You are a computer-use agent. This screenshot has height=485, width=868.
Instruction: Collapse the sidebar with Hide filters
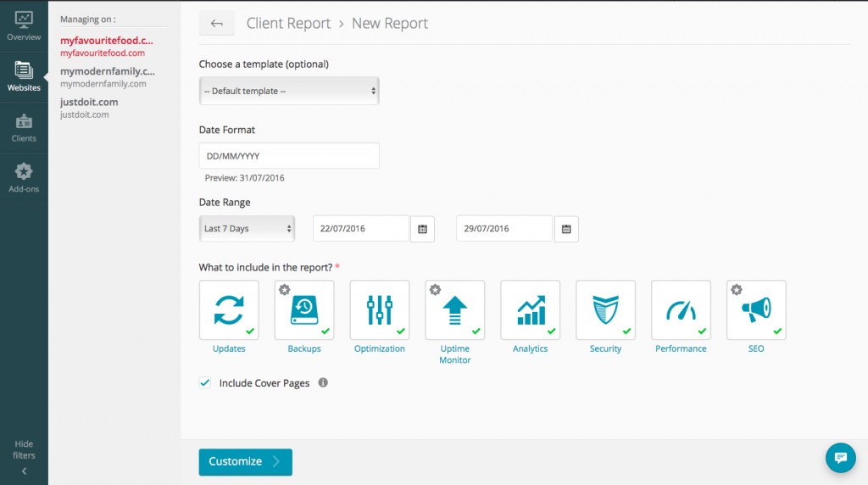point(24,456)
